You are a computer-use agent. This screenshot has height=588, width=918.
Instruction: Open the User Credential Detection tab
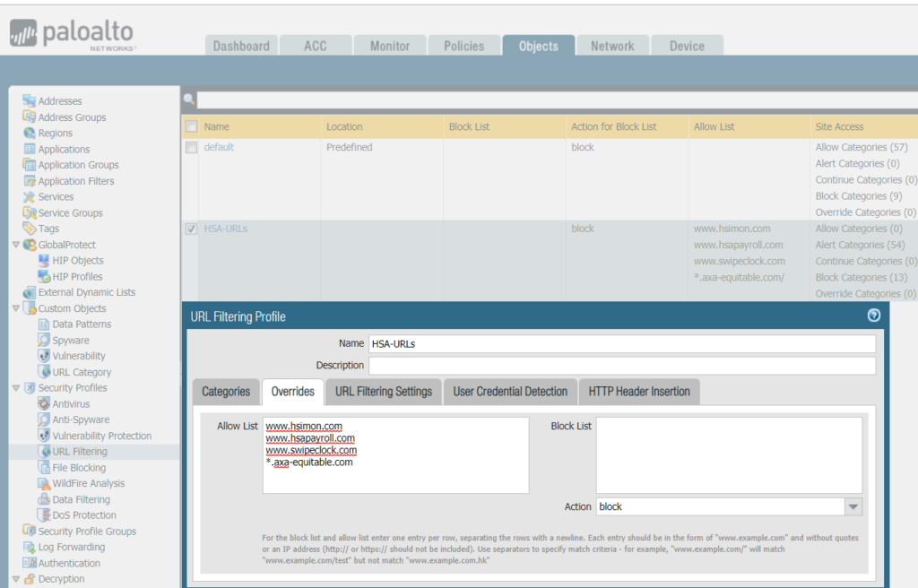pyautogui.click(x=510, y=392)
